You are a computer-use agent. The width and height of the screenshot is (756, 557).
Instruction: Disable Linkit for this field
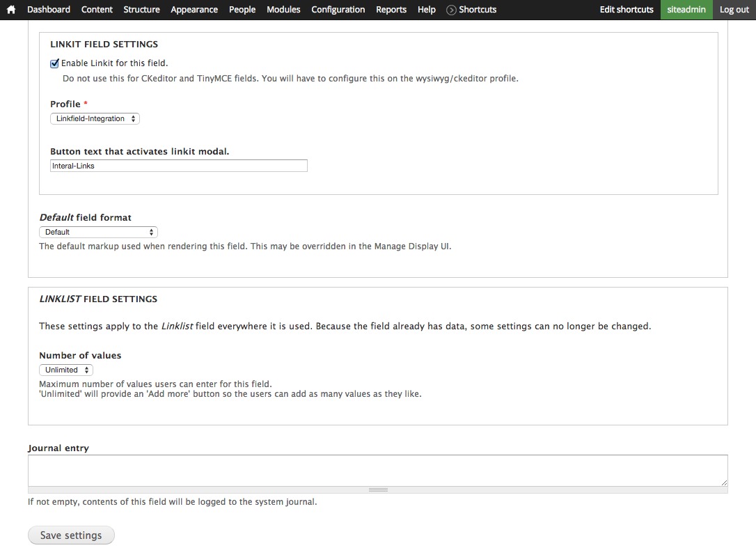click(x=54, y=63)
